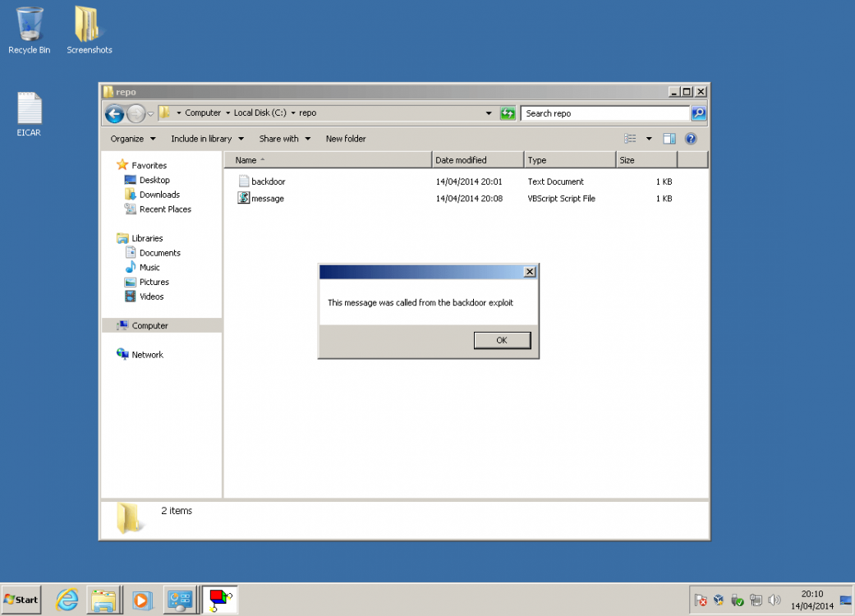This screenshot has width=855, height=616.
Task: Select Libraries in navigation pane
Action: pos(140,238)
